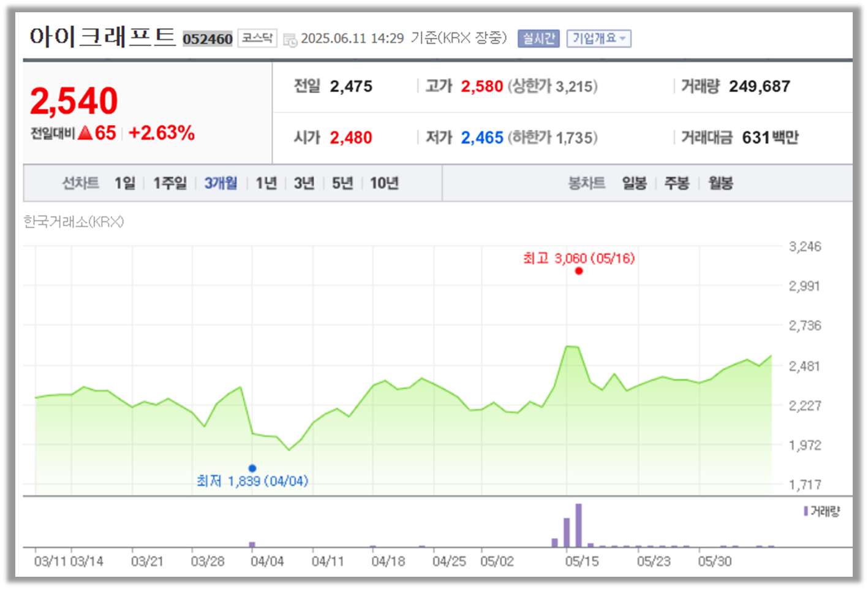Click the 거래량 value 249,687
Screen dimensions: 868x589
click(760, 86)
